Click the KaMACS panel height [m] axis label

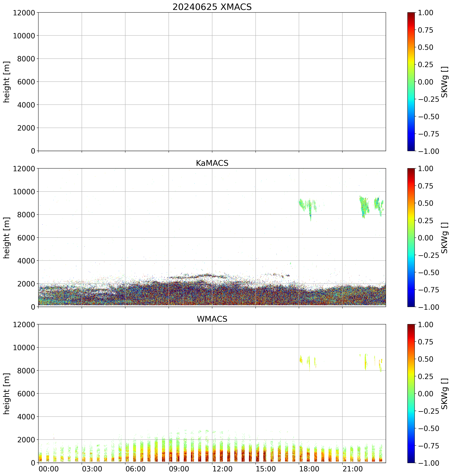tap(7, 238)
